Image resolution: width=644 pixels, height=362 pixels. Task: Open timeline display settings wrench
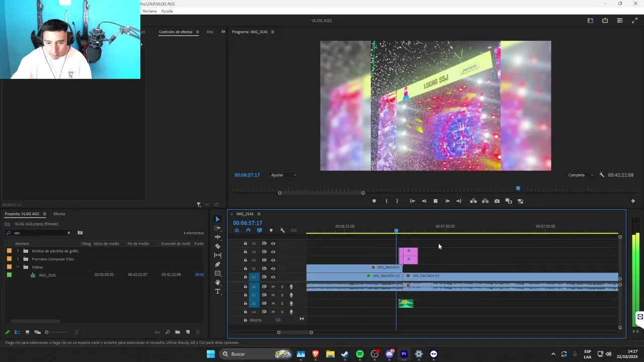tap(282, 230)
